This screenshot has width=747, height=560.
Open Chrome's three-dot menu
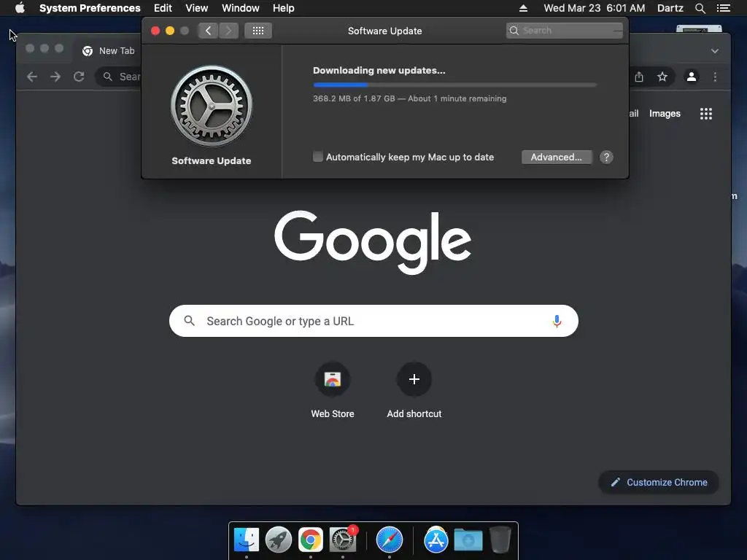[x=715, y=77]
